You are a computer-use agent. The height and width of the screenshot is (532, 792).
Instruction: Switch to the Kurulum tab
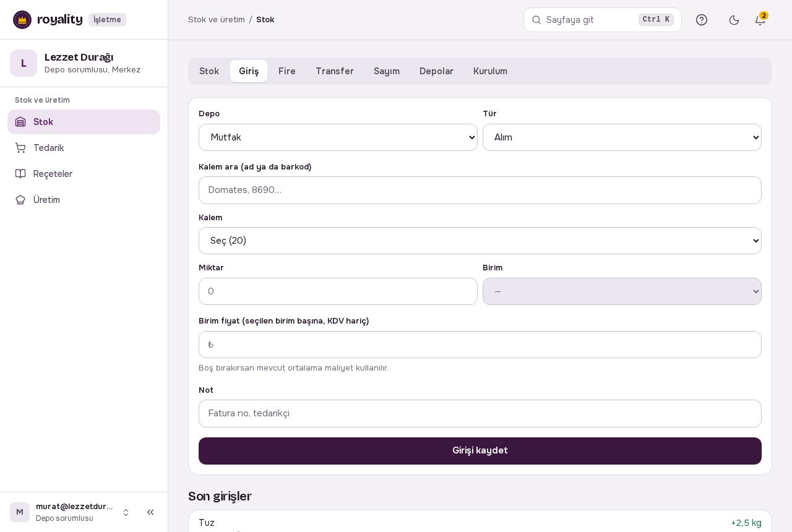tap(490, 71)
